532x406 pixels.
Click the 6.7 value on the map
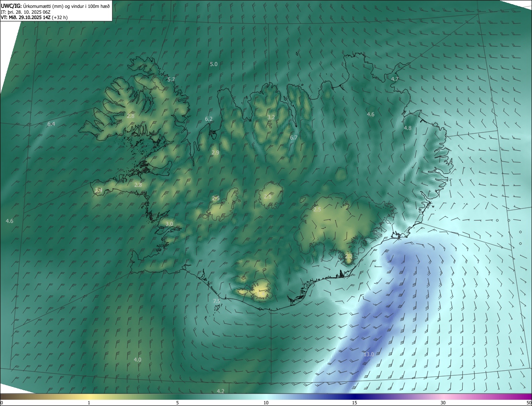tap(293, 137)
